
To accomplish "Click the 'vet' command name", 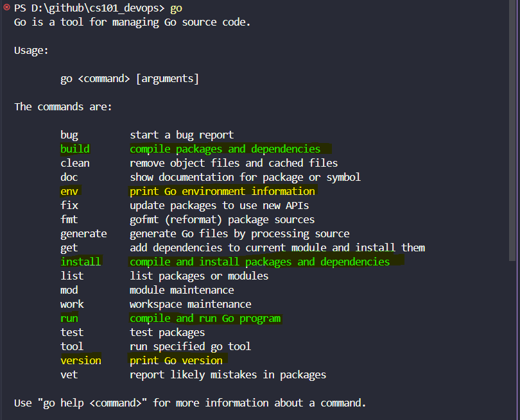I will (69, 374).
